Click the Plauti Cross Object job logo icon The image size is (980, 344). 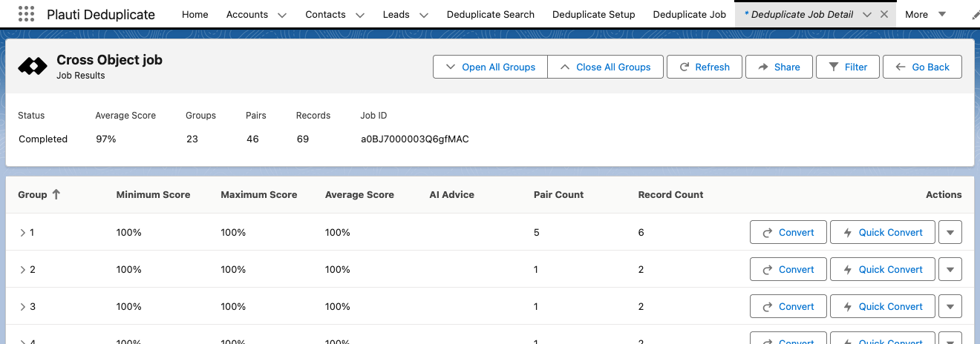point(33,67)
